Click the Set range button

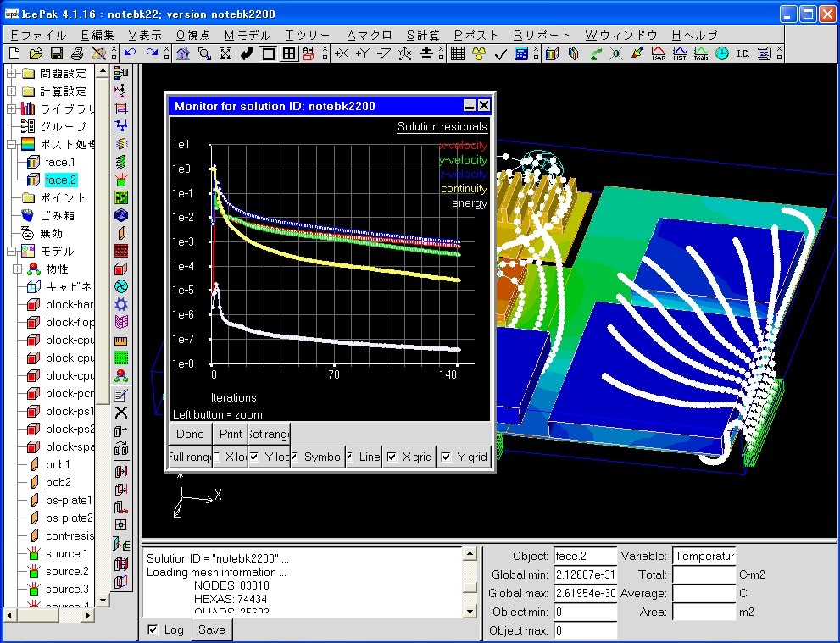269,434
